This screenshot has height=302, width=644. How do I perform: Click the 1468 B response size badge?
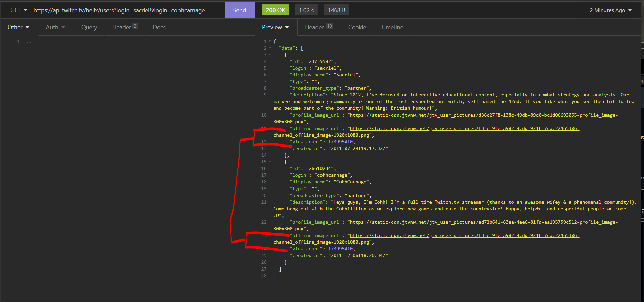coord(336,10)
